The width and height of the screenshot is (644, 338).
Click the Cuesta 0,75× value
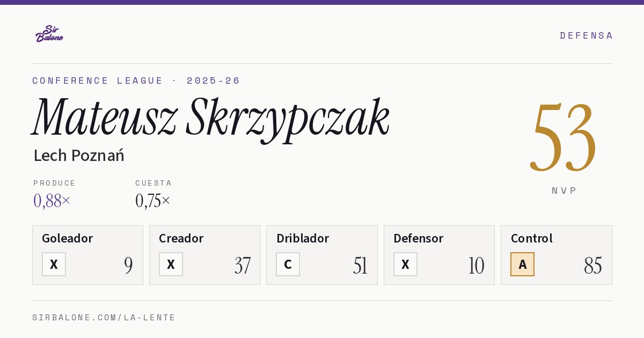tap(153, 201)
